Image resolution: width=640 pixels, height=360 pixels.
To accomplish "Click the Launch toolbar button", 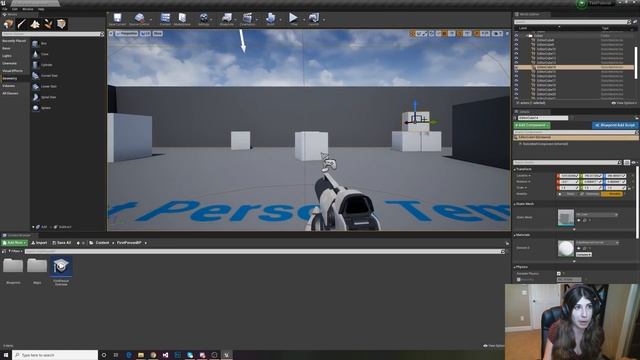I will [313, 19].
